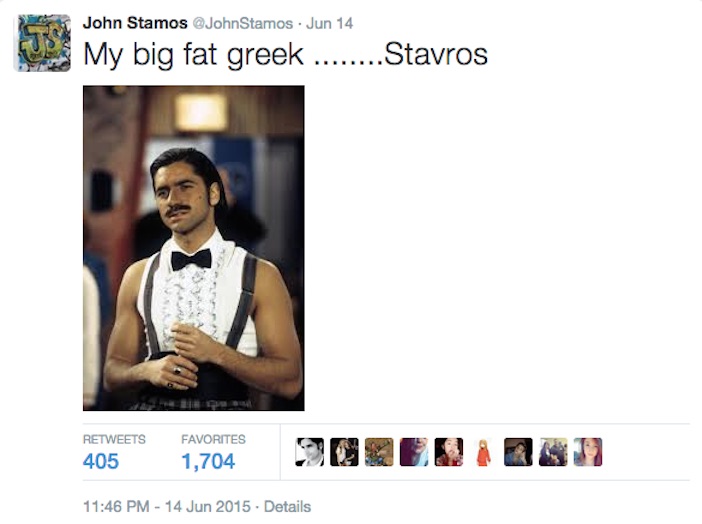The height and width of the screenshot is (524, 702).
Task: Click the JS graffiti profile avatar
Action: [43, 43]
